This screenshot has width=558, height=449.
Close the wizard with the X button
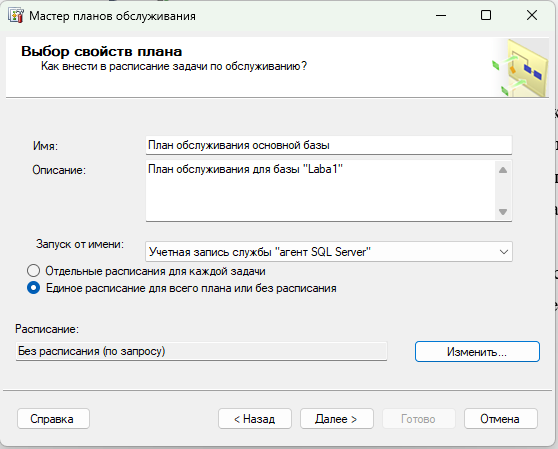[532, 15]
